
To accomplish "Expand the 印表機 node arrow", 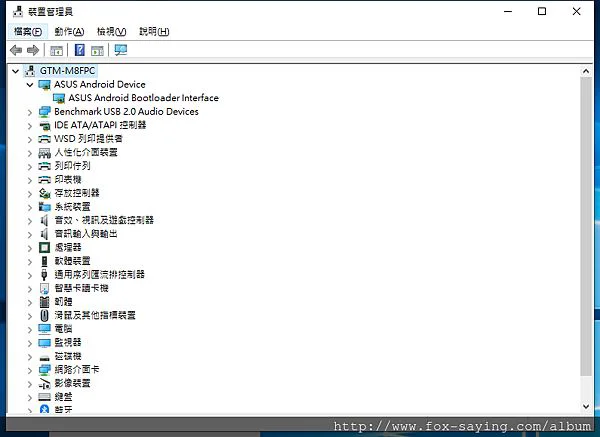I will click(30, 180).
